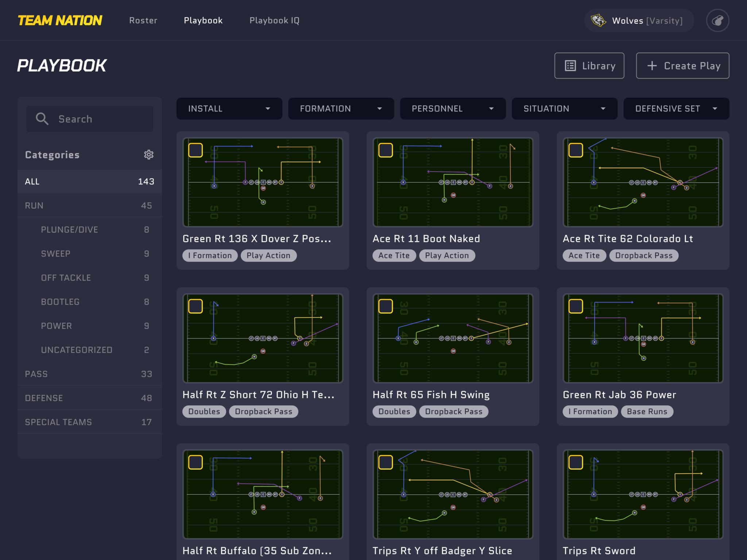Open the profile avatar in the top right
This screenshot has width=747, height=560.
717,20
